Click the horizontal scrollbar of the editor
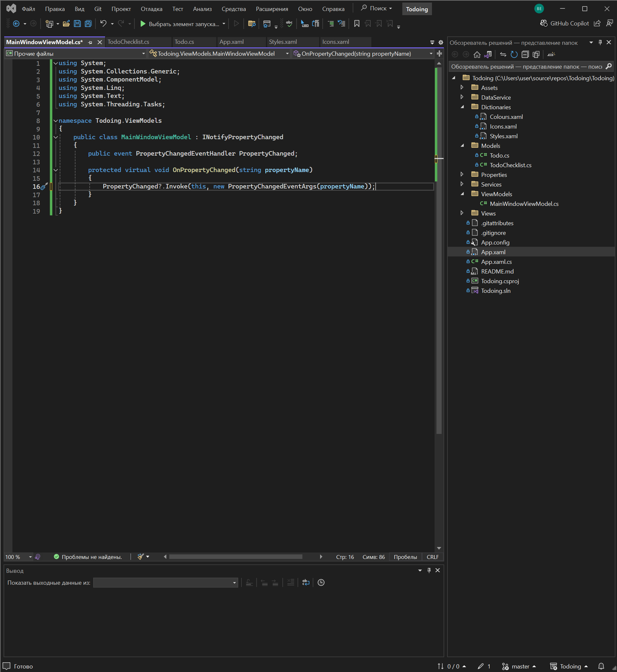Screen dimensions: 617x672 click(x=235, y=557)
